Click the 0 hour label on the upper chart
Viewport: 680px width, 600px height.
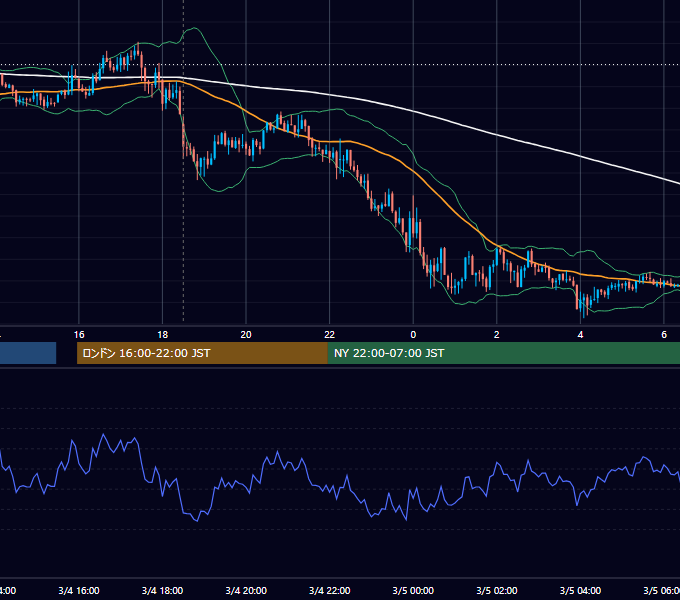pos(413,335)
